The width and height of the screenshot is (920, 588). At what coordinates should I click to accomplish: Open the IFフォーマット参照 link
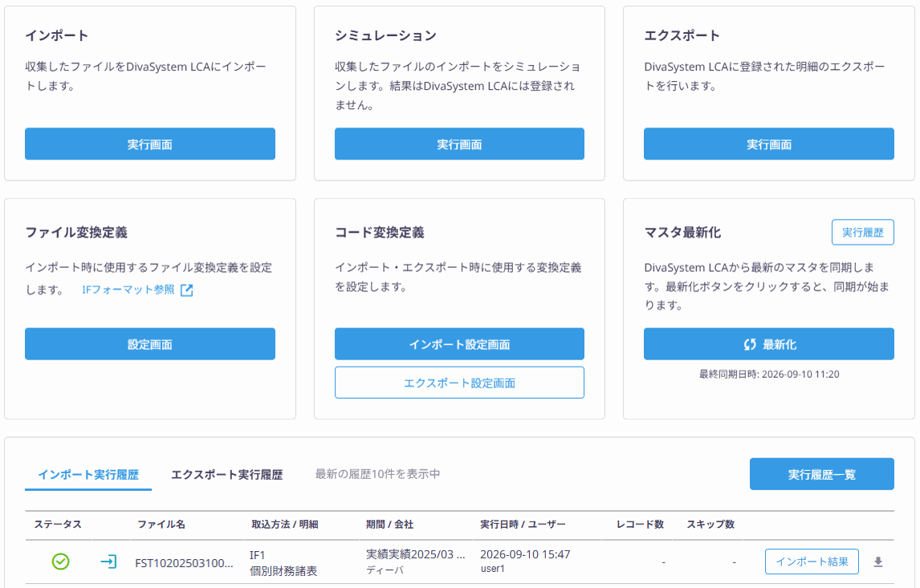(x=128, y=290)
